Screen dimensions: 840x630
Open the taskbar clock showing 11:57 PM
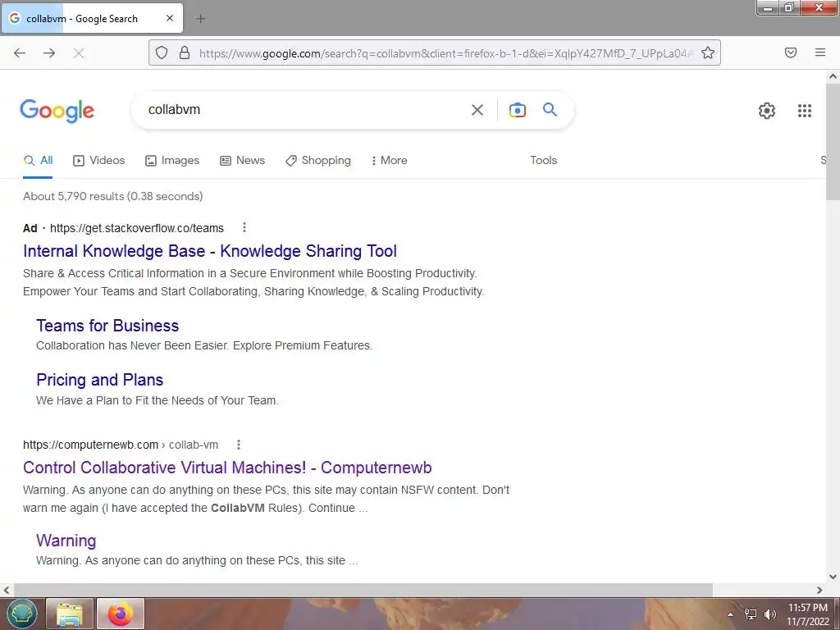click(808, 614)
